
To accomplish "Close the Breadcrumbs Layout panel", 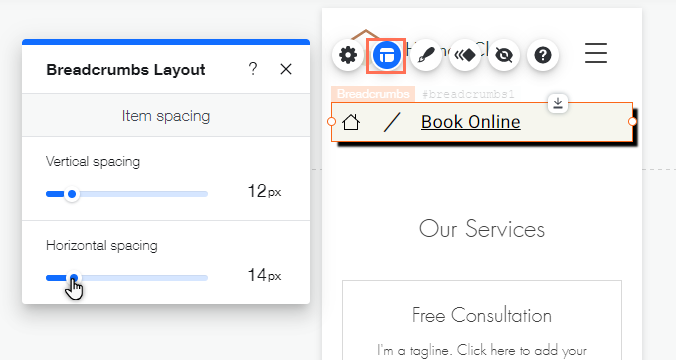I will 286,69.
